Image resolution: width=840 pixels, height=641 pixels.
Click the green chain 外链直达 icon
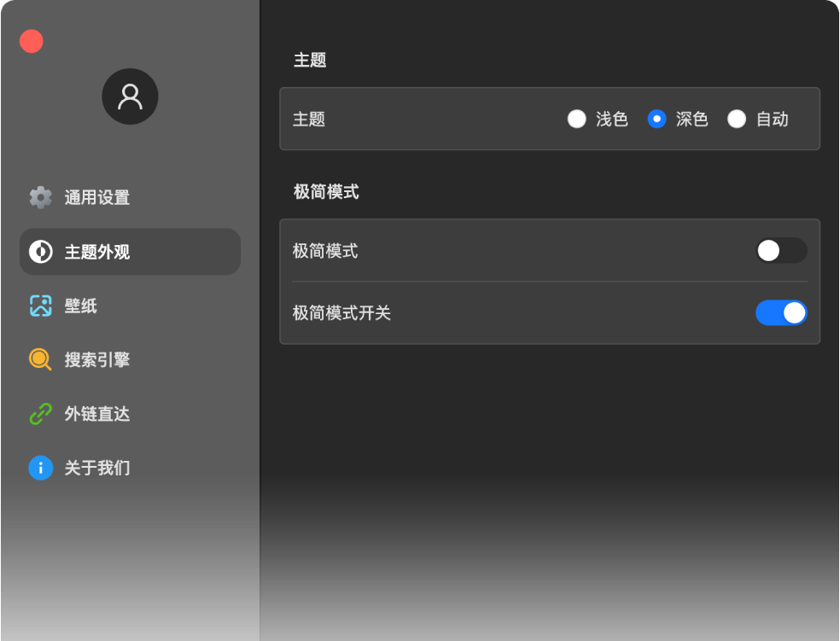[x=40, y=414]
